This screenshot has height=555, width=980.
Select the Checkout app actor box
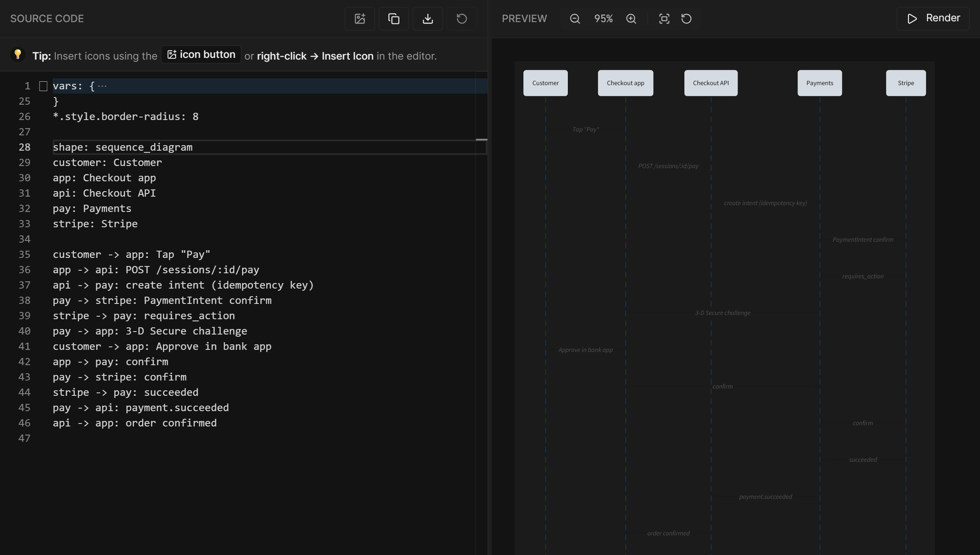tap(625, 83)
